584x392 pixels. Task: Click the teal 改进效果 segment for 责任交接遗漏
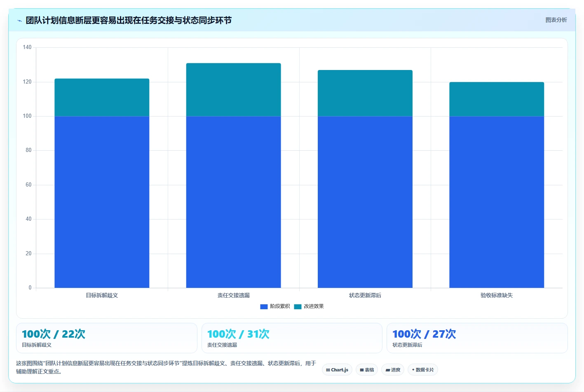click(233, 89)
